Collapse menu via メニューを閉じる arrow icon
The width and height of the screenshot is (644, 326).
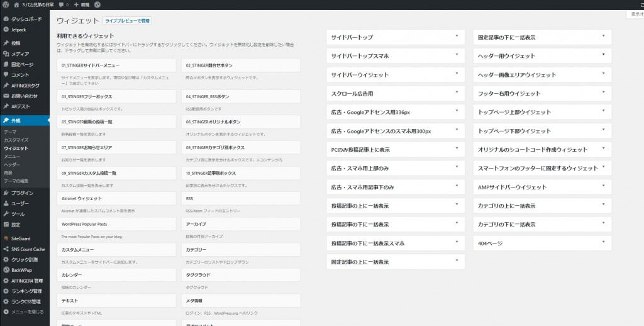(6, 312)
